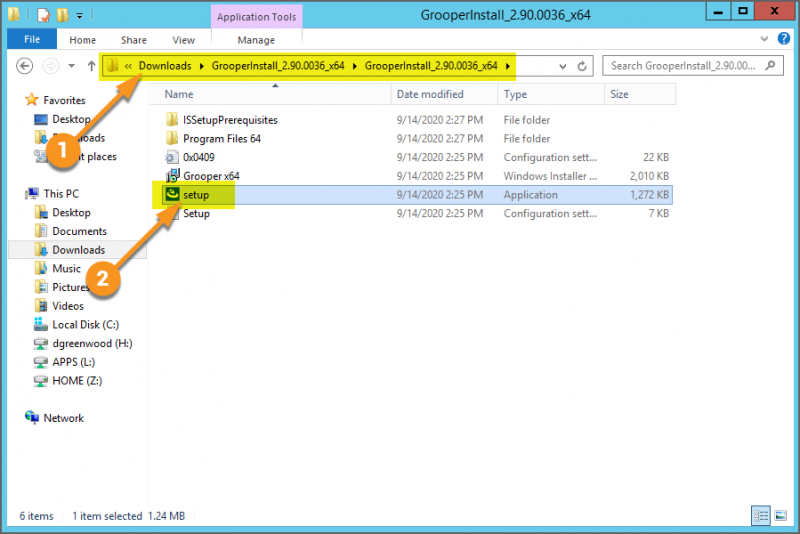Switch to the View ribbon tab
Screen dimensions: 800x534
pyautogui.click(x=183, y=40)
